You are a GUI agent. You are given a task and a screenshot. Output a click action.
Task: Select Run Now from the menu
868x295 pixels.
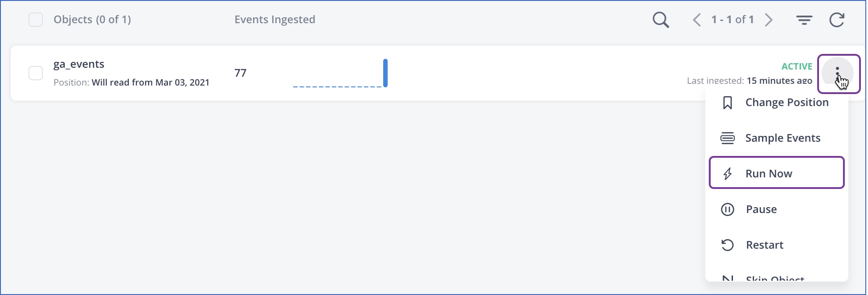tap(768, 173)
